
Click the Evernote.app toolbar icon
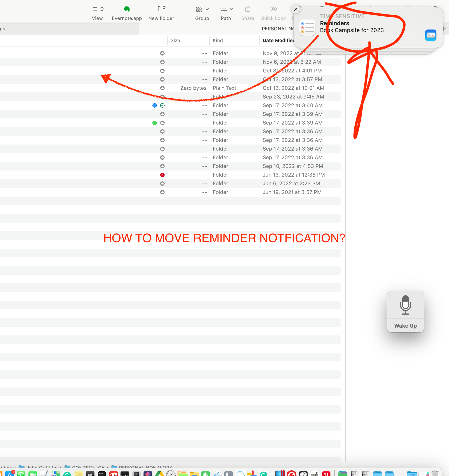pos(127,10)
